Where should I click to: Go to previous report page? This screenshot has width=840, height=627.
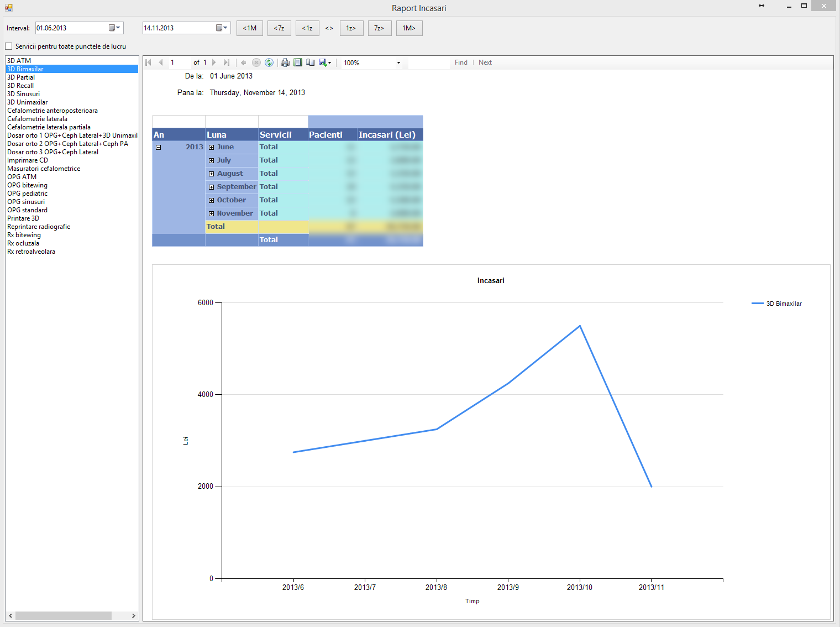click(161, 62)
